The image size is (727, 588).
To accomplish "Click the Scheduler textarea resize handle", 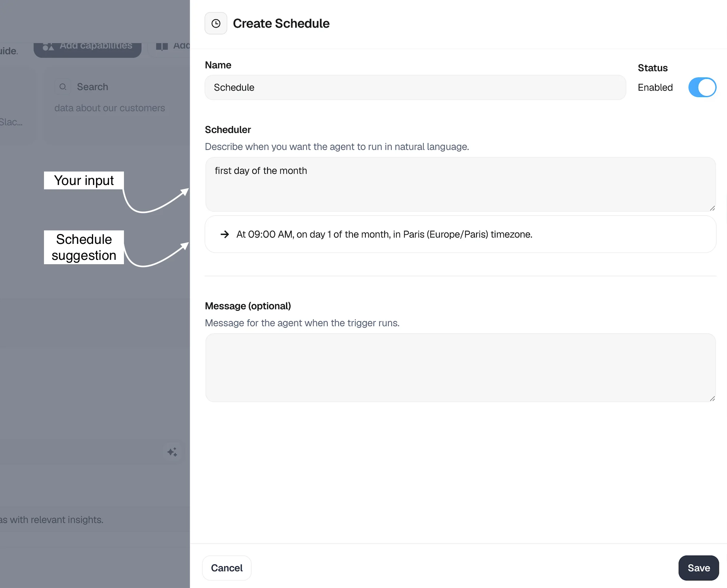I will tap(711, 208).
